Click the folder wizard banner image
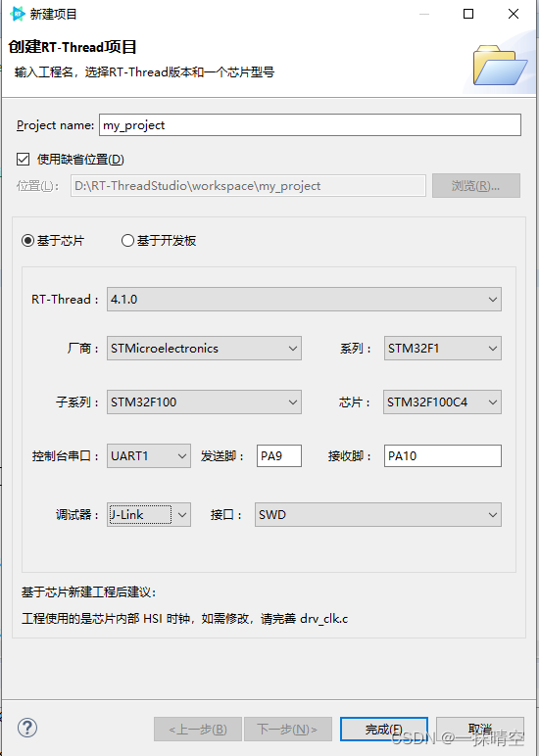This screenshot has width=539, height=756. click(x=500, y=65)
